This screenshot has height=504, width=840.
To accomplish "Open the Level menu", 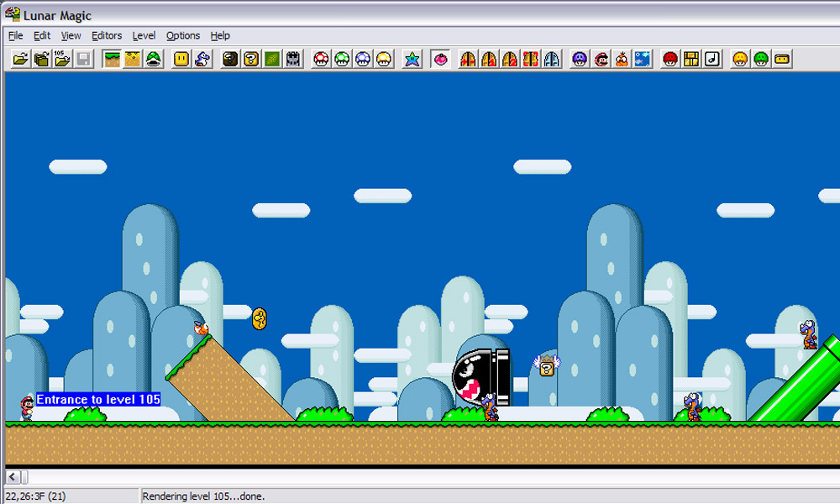I will pos(144,35).
